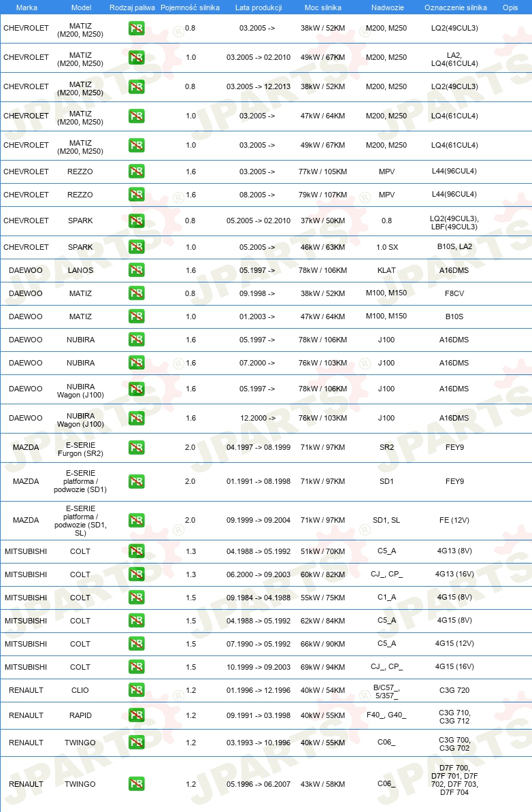Click fuel icon in Mitsubishi Colt 55kW / 75KM row
This screenshot has width=532, height=812.
pyautogui.click(x=137, y=598)
